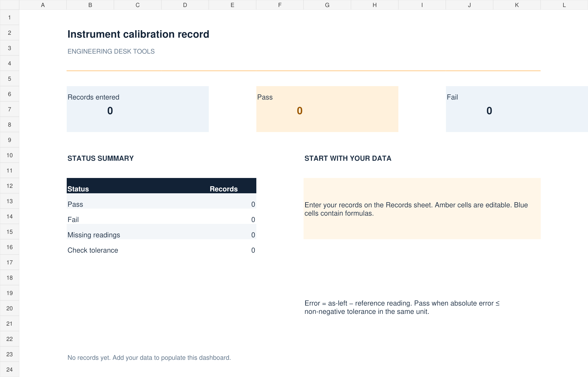Click the 'Instrument calibration record' title

(x=138, y=34)
